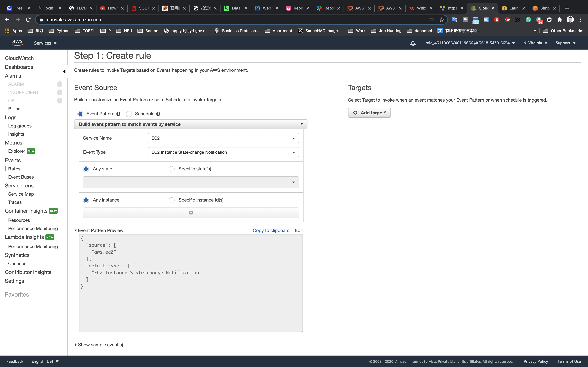Click the browser address bar
Image resolution: width=588 pixels, height=367 pixels.
pyautogui.click(x=219, y=20)
